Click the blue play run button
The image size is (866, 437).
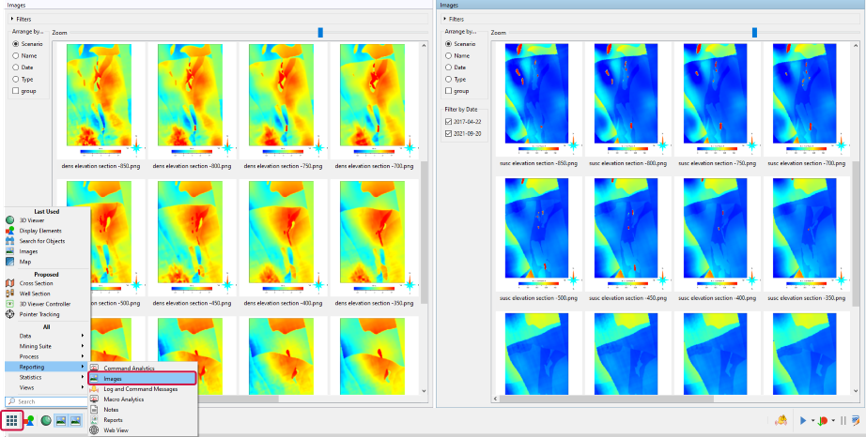802,421
